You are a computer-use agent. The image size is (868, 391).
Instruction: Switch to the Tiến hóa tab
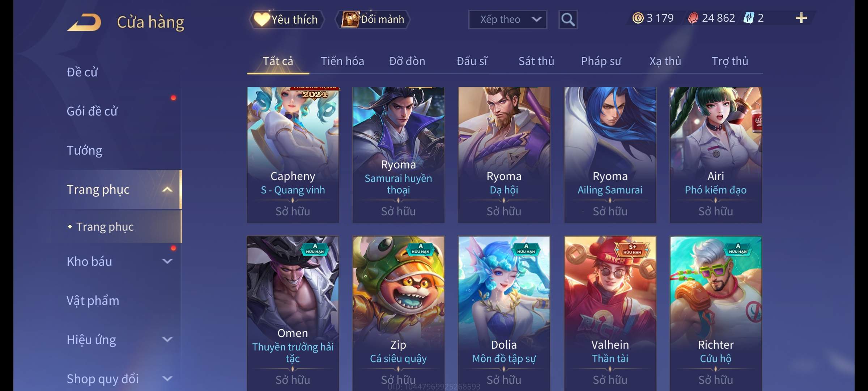[342, 61]
